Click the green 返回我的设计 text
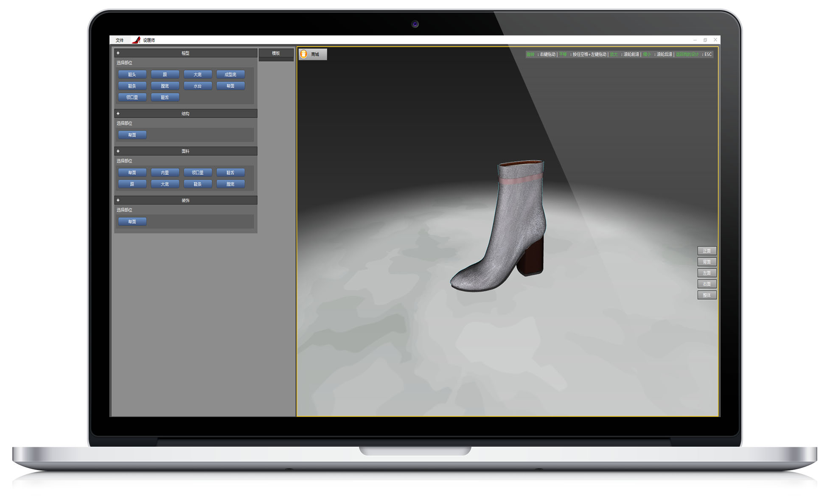This screenshot has width=830, height=504. [x=687, y=54]
